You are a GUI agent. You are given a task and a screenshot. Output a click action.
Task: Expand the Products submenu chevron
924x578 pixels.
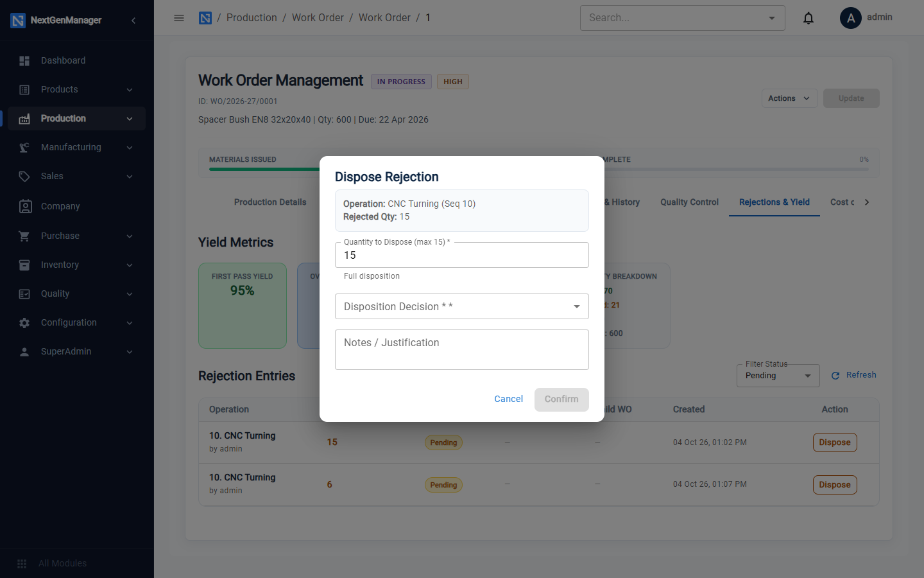[130, 90]
